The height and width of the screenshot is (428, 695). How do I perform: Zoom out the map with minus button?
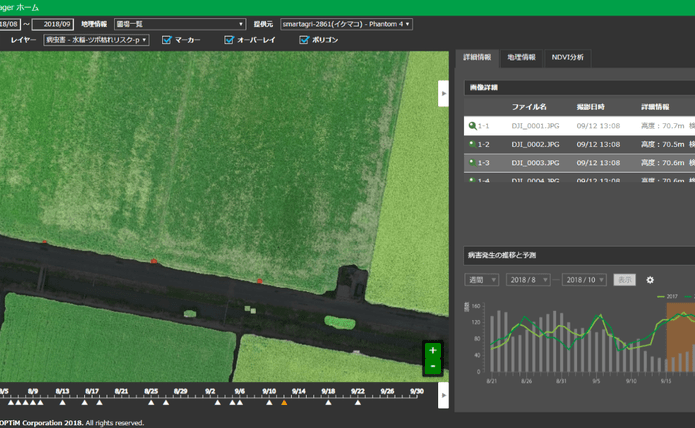point(433,366)
